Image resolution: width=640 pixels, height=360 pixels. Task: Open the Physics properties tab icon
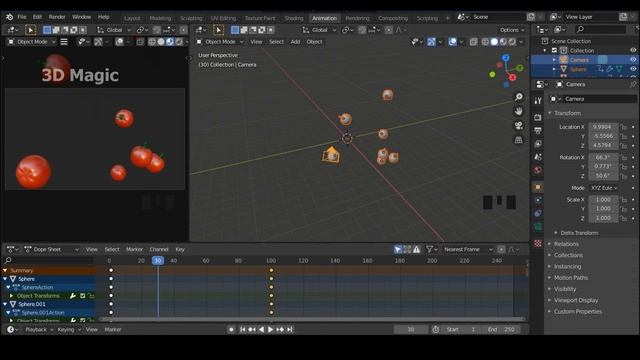[x=538, y=200]
